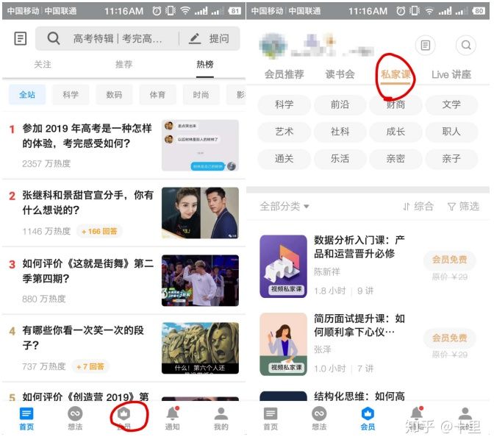494x448 pixels.
Task: Switch to the Live 讲座 tab
Action: (x=451, y=75)
